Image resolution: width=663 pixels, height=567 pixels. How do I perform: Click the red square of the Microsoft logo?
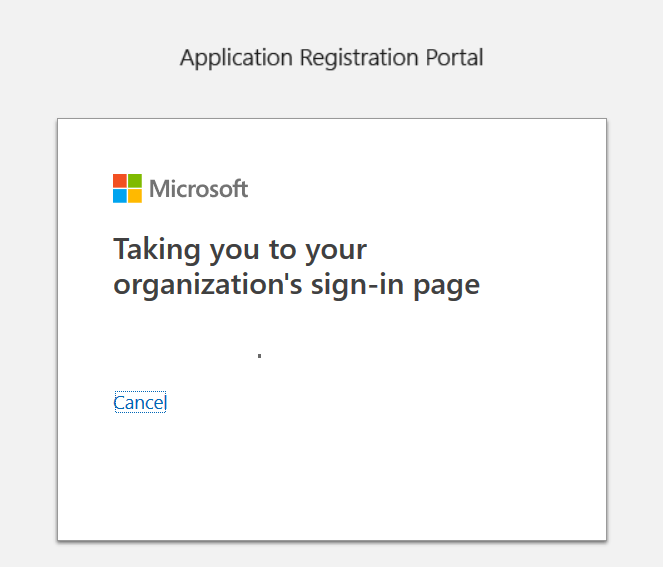pyautogui.click(x=120, y=181)
